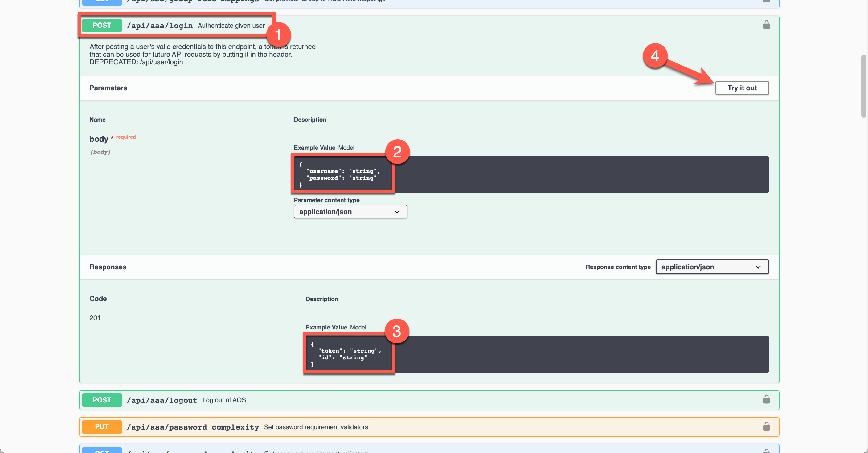Click the orange PUT method badge
Image resolution: width=868 pixels, height=453 pixels.
point(102,427)
